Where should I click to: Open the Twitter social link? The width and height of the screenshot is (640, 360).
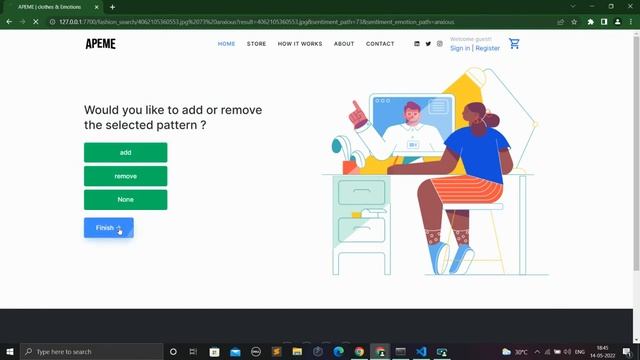428,44
